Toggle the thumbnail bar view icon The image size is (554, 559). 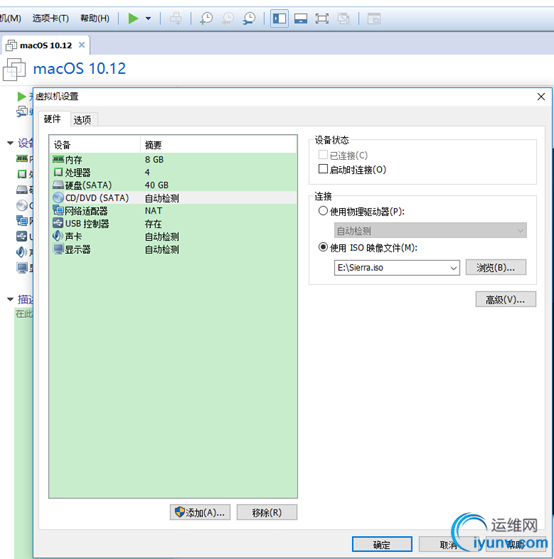[301, 18]
